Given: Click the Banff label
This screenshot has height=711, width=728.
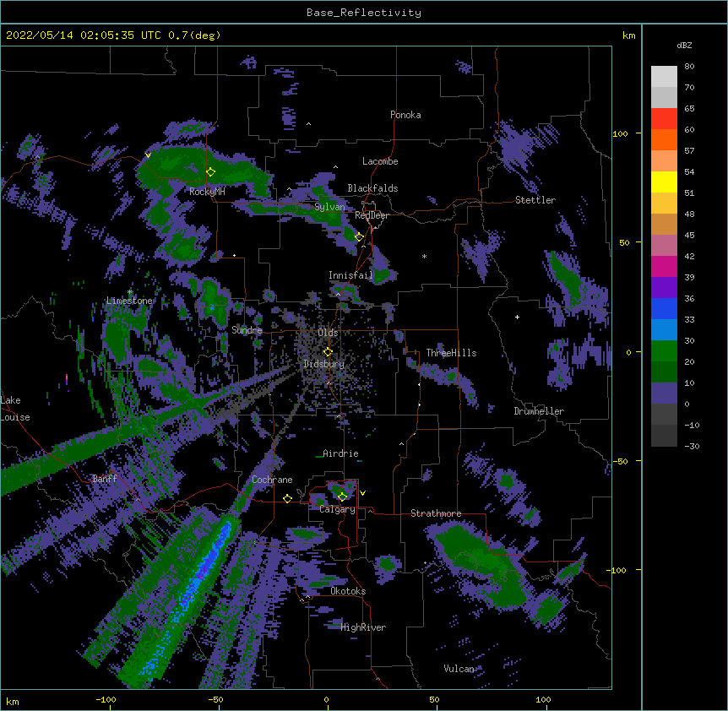Looking at the screenshot, I should 105,479.
